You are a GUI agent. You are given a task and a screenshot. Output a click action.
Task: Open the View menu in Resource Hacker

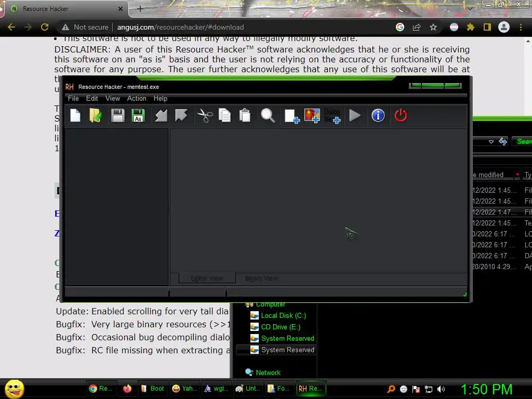click(113, 98)
